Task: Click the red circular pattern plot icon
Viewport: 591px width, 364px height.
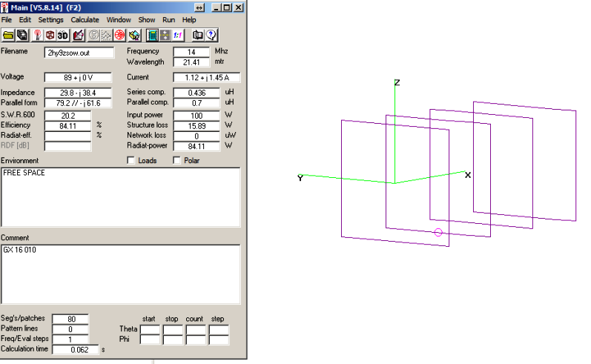Action: point(119,36)
